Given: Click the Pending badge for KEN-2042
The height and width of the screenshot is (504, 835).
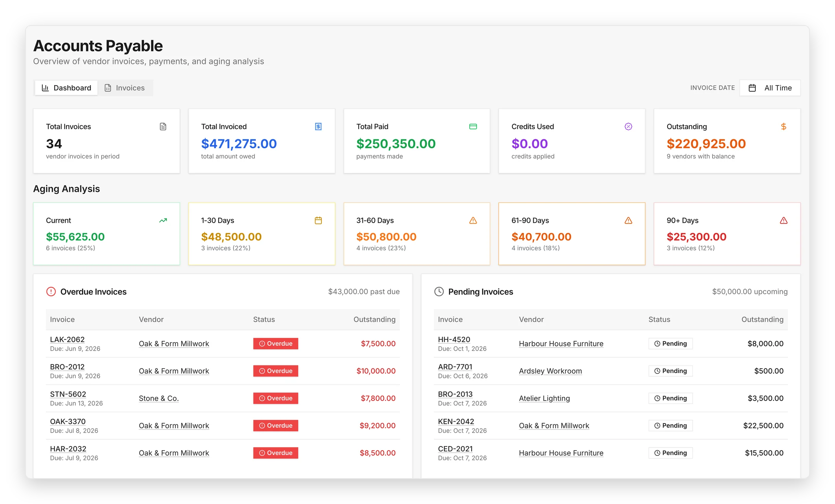Looking at the screenshot, I should pyautogui.click(x=670, y=426).
